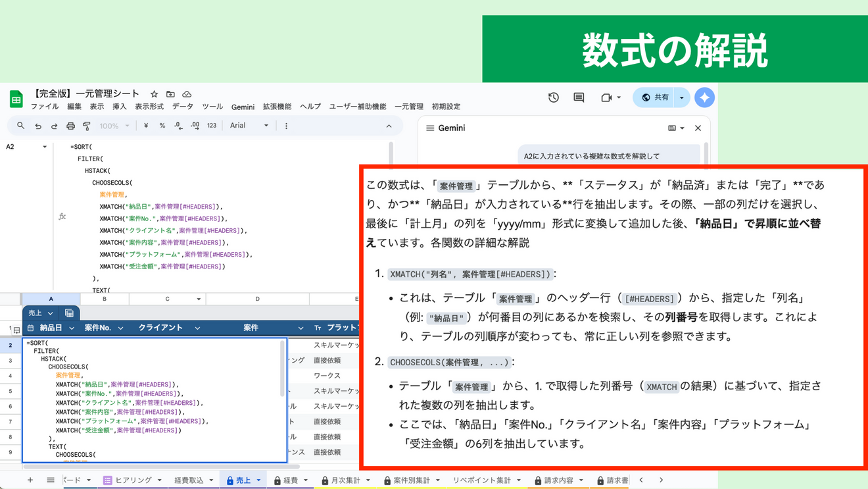Click the 共有 share button
This screenshot has height=489, width=868.
655,97
